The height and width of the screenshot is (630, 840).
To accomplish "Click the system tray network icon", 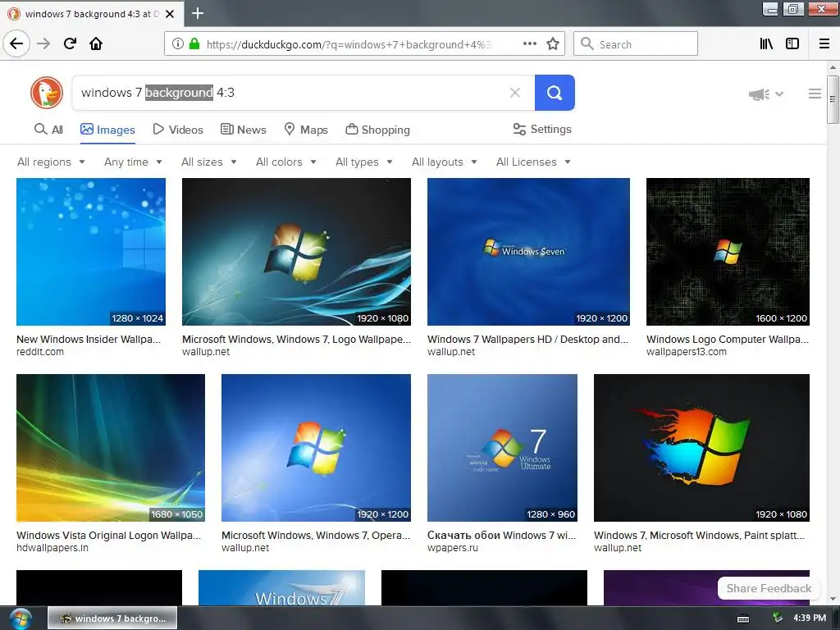I will pos(778,619).
